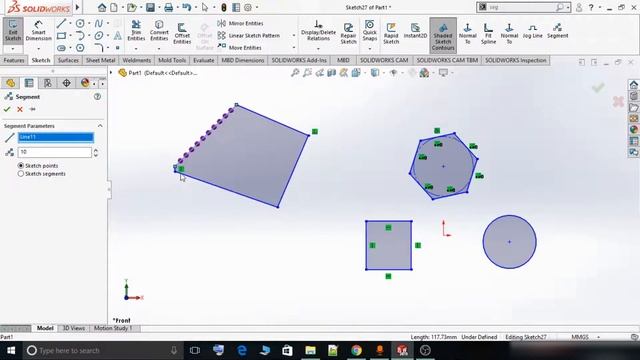Open Segment help question mark
Viewport: 640px width, 360px height.
pyautogui.click(x=97, y=97)
